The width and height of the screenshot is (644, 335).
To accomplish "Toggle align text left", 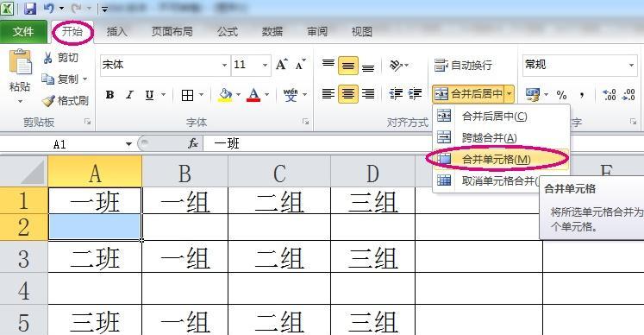I will [x=328, y=94].
